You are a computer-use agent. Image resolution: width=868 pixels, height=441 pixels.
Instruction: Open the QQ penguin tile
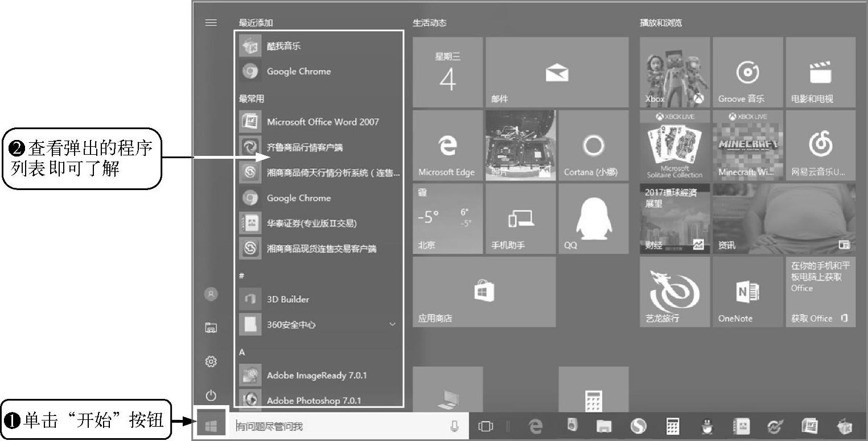click(x=594, y=219)
